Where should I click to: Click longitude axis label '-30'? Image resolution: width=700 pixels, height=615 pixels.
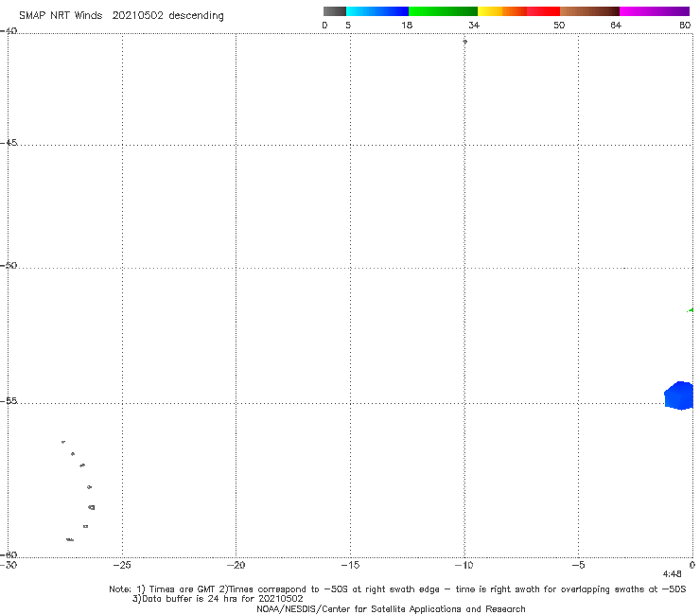point(9,565)
